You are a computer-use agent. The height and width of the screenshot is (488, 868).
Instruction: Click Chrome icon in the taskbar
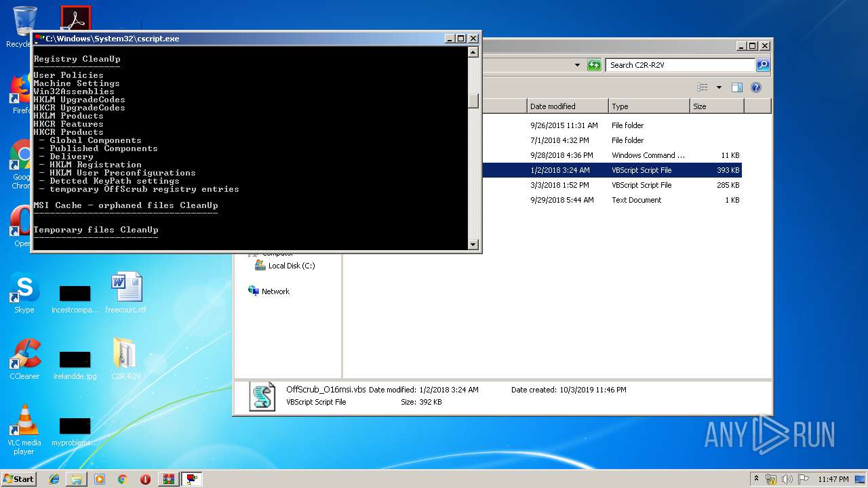coord(123,479)
